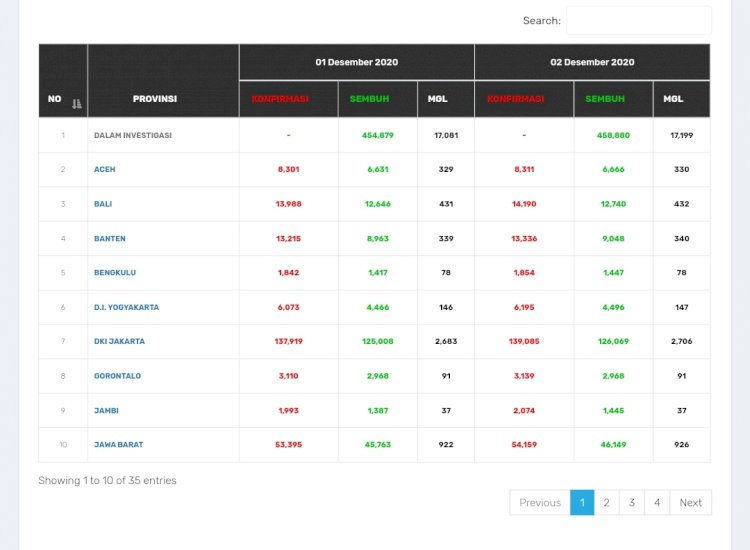Click the 01 Desember 2020 header
Screen dimensions: 750x550
(x=356, y=62)
